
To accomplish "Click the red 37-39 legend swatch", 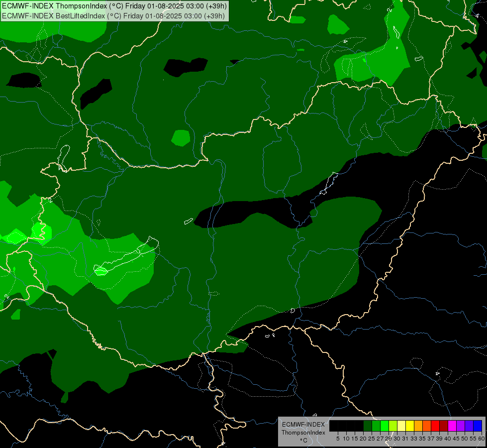I will [x=435, y=426].
